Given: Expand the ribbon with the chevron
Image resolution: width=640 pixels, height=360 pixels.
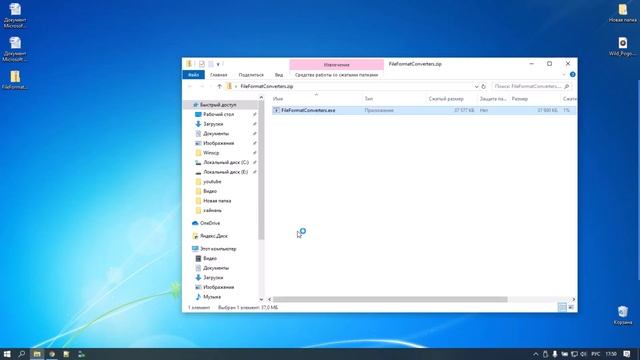Looking at the screenshot, I should point(564,75).
